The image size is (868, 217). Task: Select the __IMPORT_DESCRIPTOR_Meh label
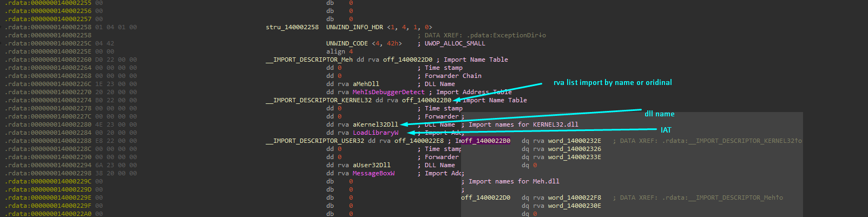(x=309, y=60)
